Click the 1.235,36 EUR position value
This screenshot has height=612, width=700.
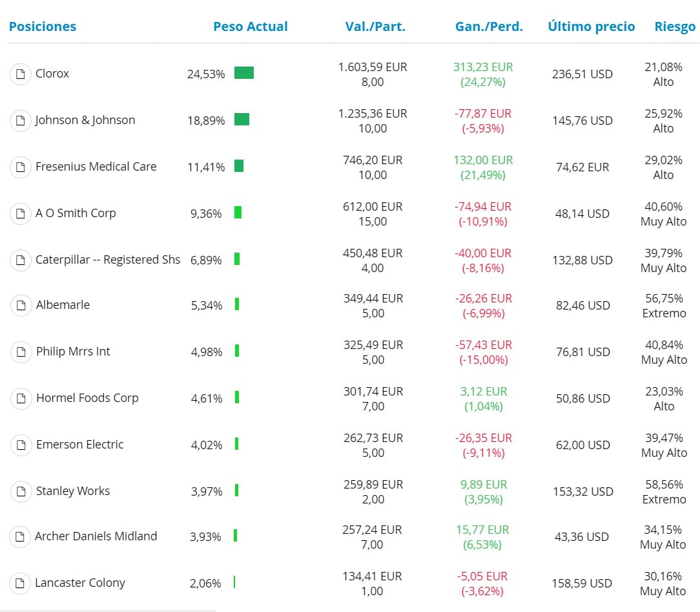[373, 114]
